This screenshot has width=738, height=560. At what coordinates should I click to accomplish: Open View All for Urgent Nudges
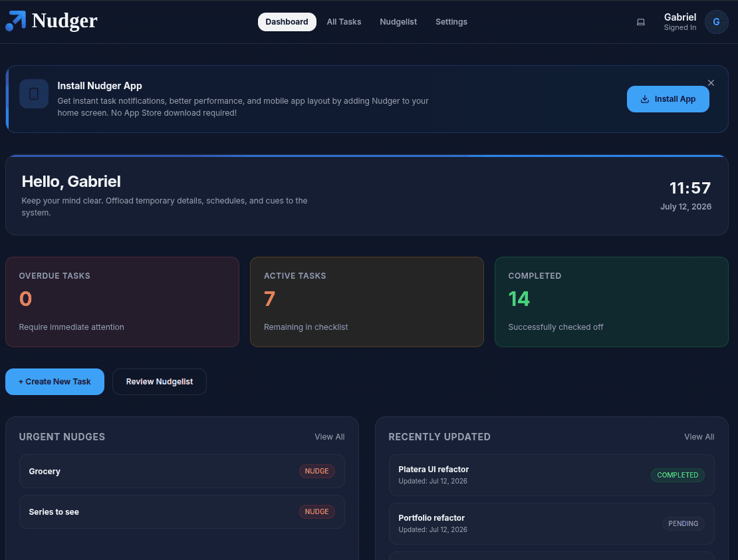[330, 436]
